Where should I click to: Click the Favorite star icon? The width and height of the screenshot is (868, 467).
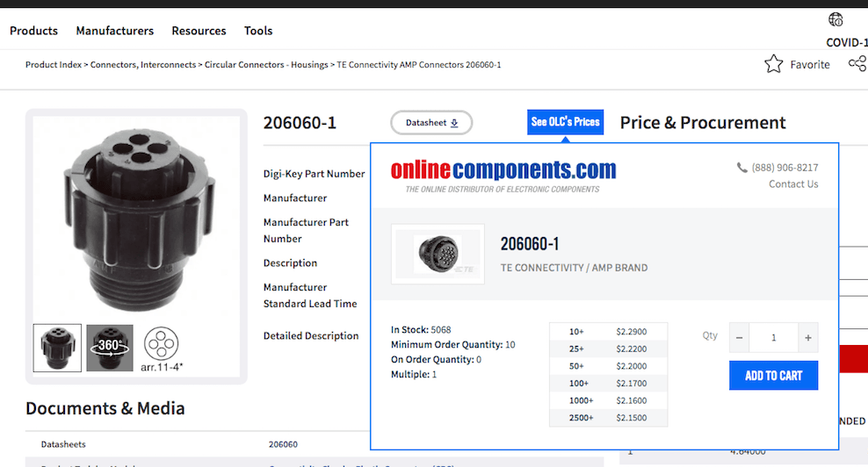click(774, 64)
